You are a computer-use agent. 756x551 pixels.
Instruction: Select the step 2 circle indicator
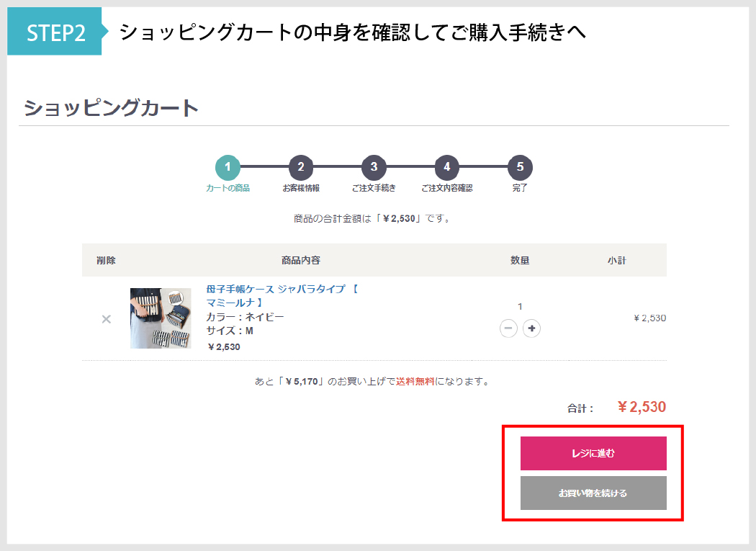click(301, 168)
